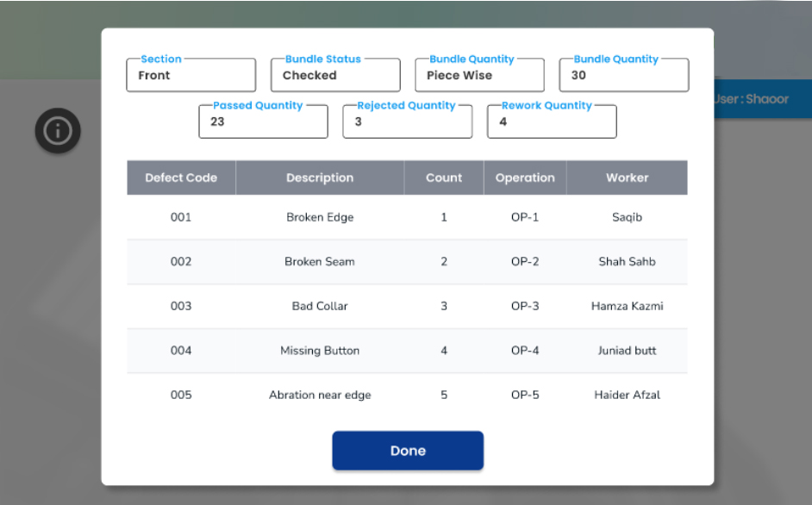Image resolution: width=812 pixels, height=505 pixels.
Task: Click the Bundle Quantity field showing 30
Action: [624, 75]
